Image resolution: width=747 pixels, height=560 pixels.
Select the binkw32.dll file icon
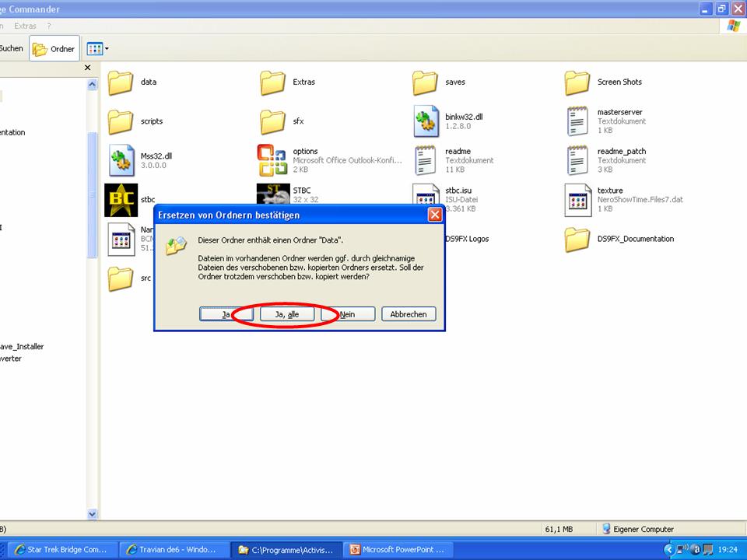pyautogui.click(x=426, y=121)
